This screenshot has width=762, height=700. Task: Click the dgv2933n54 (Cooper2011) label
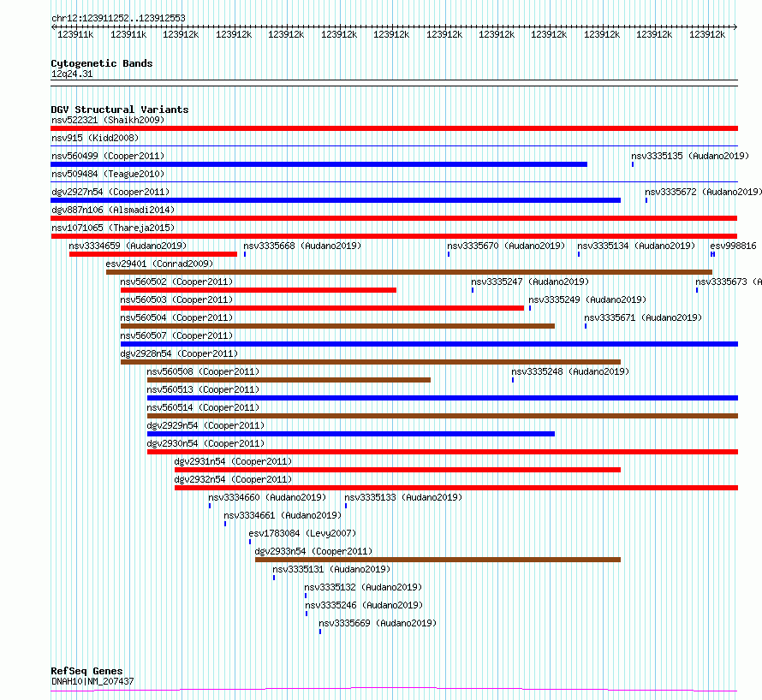[x=313, y=551]
